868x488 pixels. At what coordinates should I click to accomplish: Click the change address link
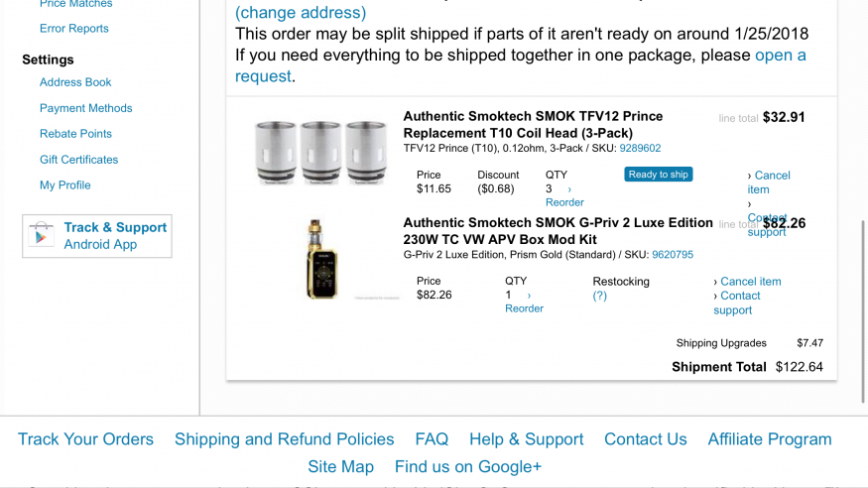point(301,12)
